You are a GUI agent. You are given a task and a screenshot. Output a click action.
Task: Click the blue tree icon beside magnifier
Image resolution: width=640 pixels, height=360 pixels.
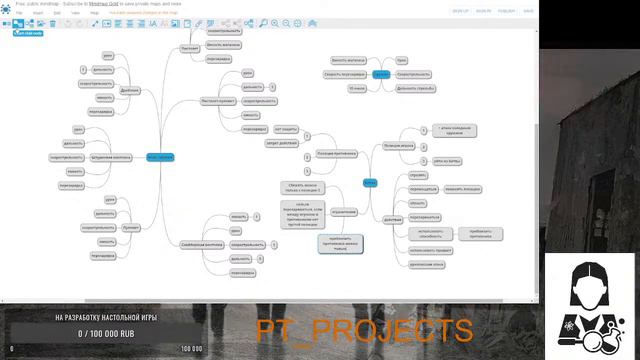click(249, 24)
